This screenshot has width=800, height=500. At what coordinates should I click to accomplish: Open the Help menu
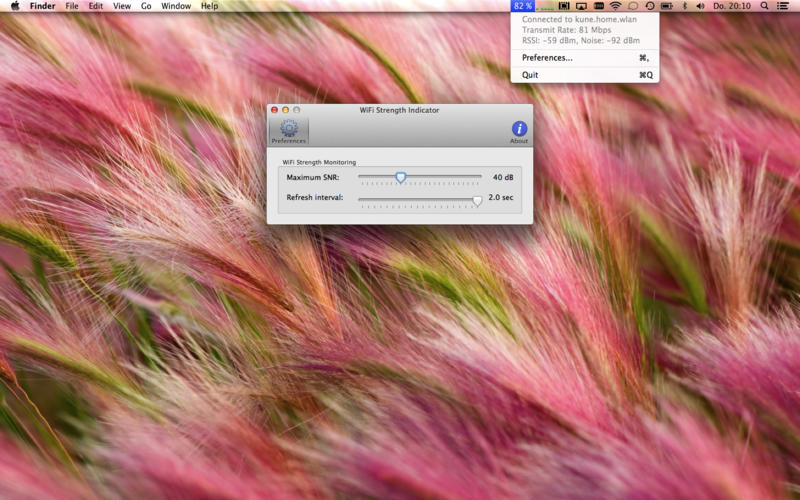tap(210, 6)
